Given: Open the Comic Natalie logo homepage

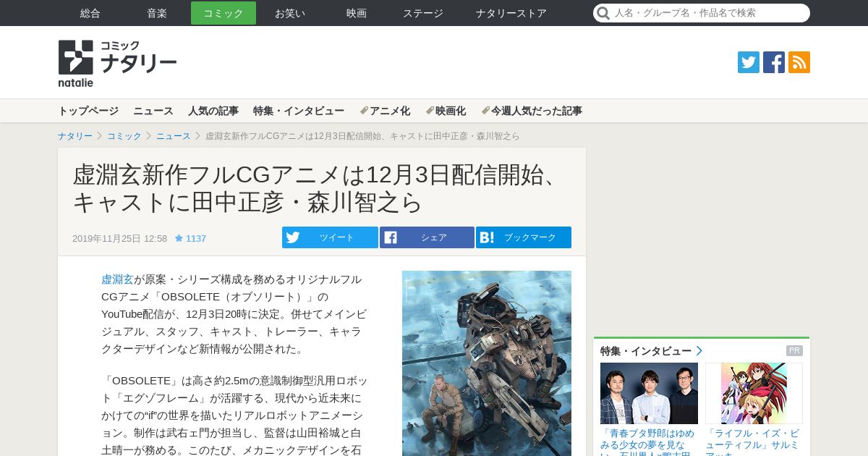Looking at the screenshot, I should 117,63.
